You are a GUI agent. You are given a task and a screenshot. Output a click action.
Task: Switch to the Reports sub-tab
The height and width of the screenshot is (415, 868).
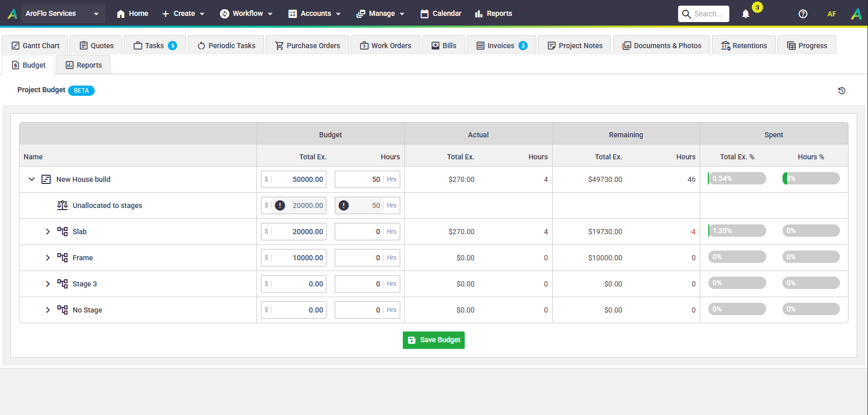coord(83,65)
